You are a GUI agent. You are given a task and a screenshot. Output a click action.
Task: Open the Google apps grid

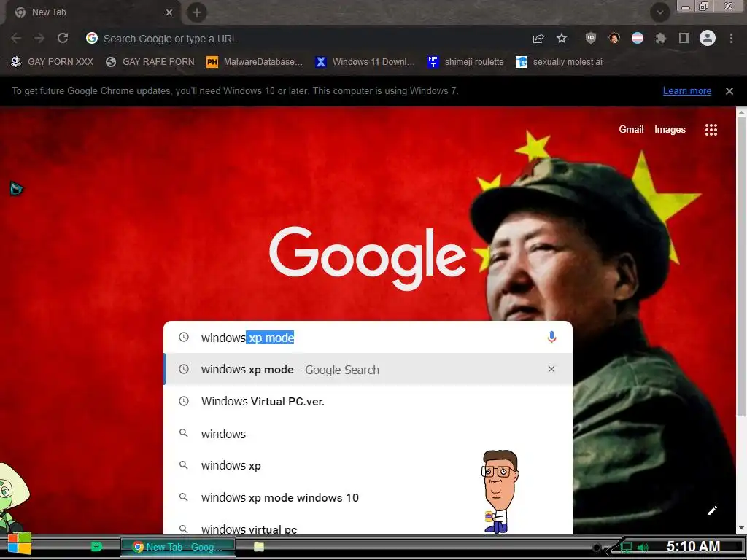coord(711,130)
